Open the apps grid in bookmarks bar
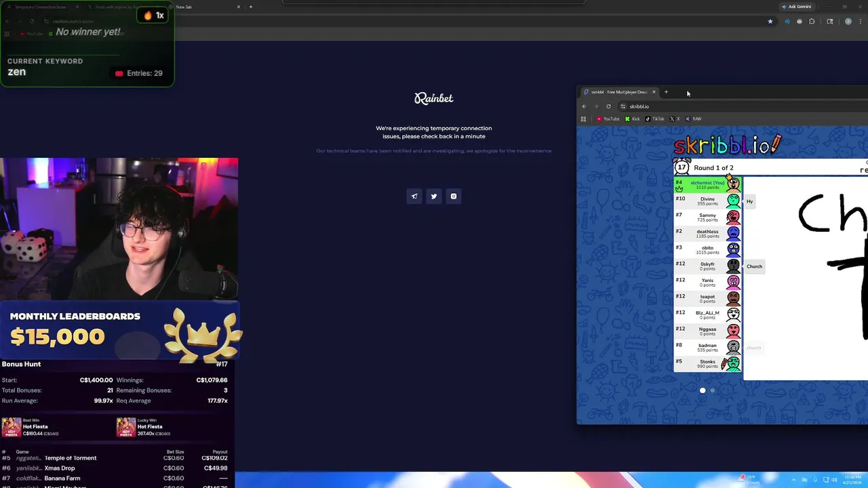The height and width of the screenshot is (488, 868). pyautogui.click(x=583, y=119)
